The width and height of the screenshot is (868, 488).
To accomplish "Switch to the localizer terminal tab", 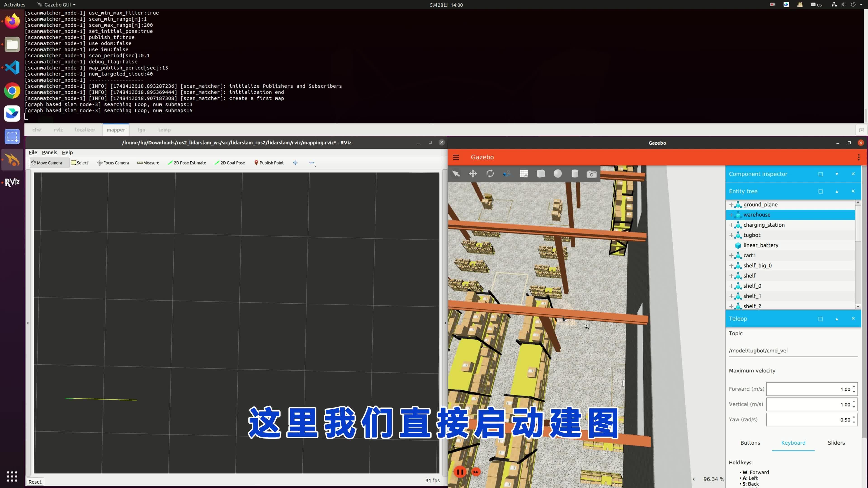I will point(85,130).
